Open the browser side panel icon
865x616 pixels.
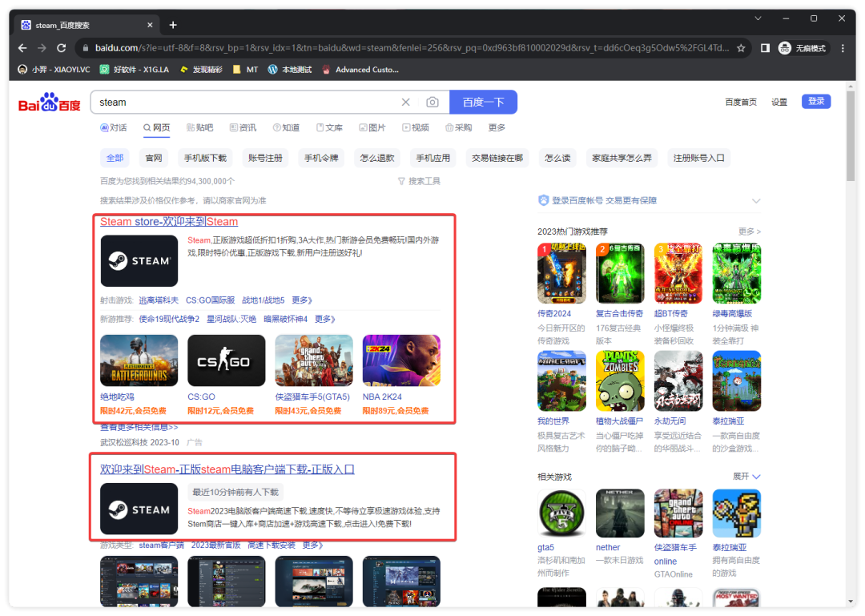pyautogui.click(x=765, y=48)
